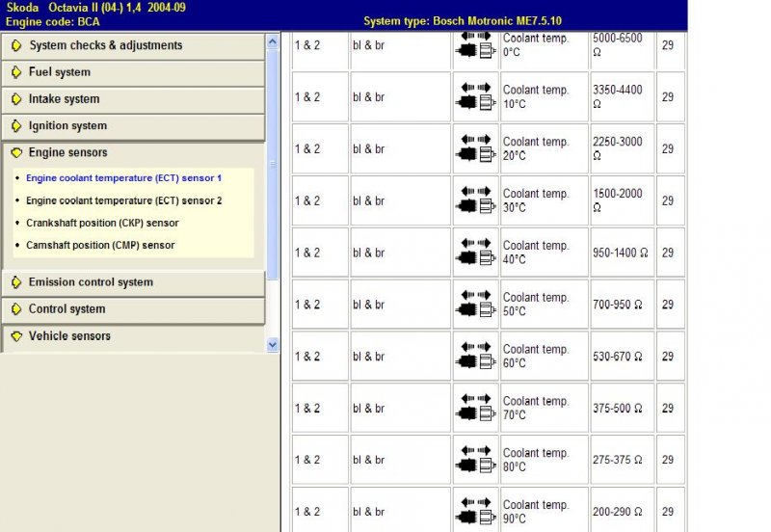Screen dimensions: 771x532
Task: Click the sidebar scroll down arrow
Action: click(x=273, y=345)
